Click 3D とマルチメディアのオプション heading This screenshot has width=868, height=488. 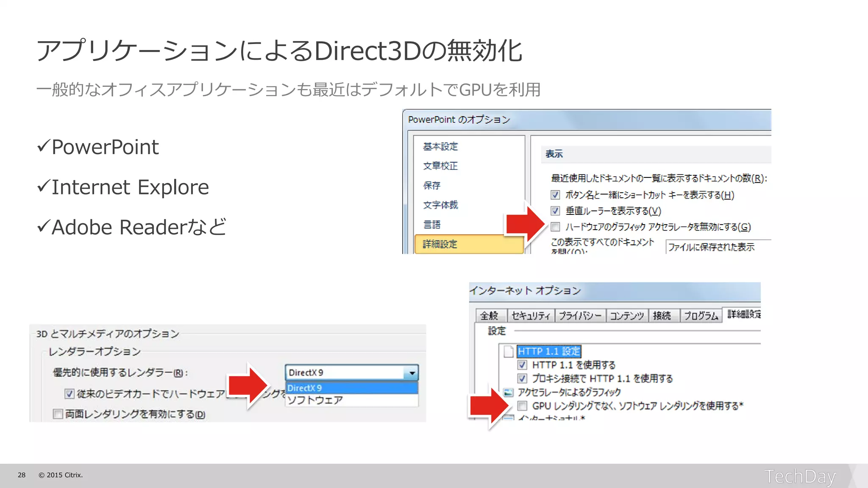(x=108, y=334)
